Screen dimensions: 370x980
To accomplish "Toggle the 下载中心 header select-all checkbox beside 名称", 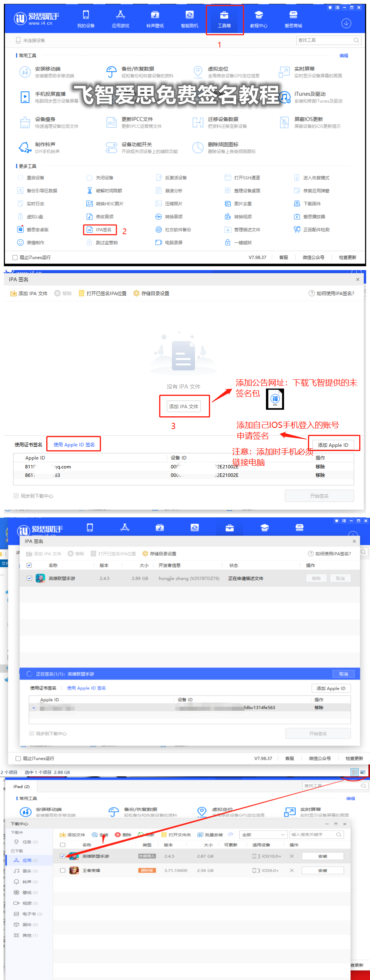I will 63,845.
